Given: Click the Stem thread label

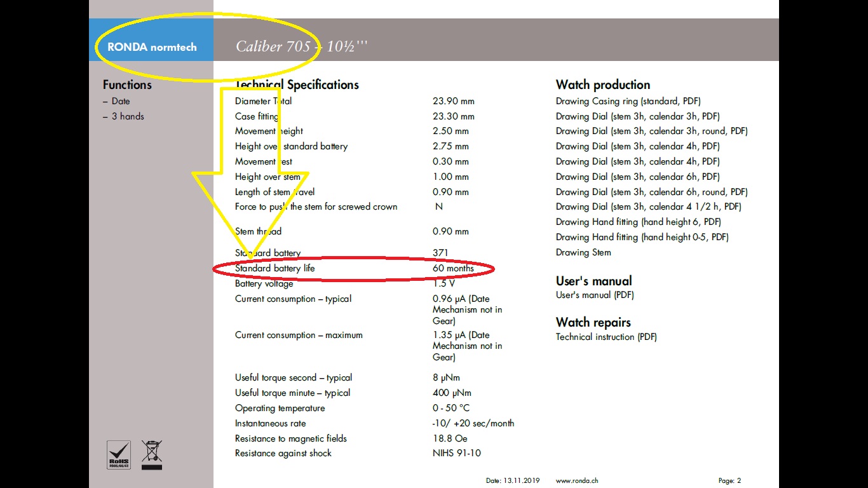Looking at the screenshot, I should coord(258,231).
